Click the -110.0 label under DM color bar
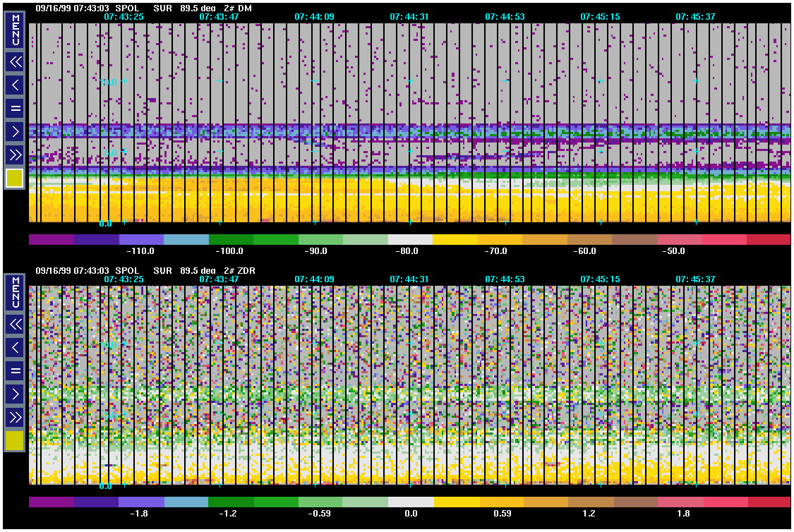794x532 pixels. (140, 251)
